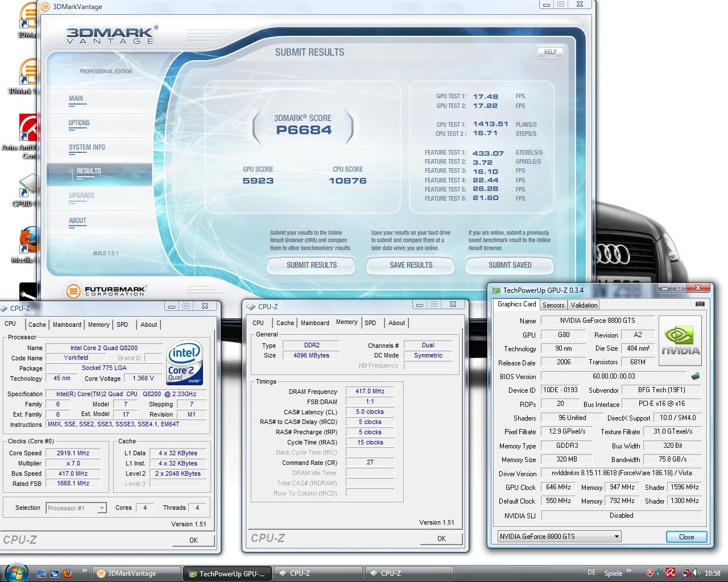
Task: Click Close button in GPU-Z
Action: (686, 537)
